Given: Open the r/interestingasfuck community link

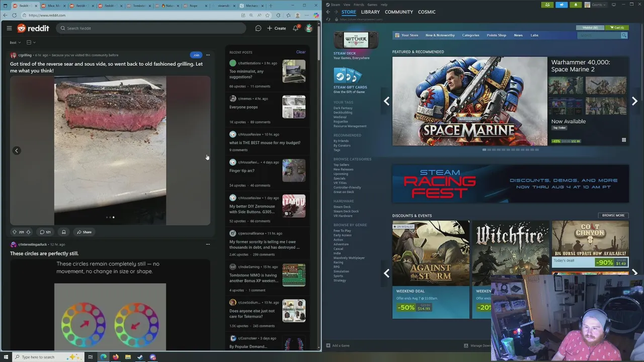Looking at the screenshot, I should click(x=33, y=244).
